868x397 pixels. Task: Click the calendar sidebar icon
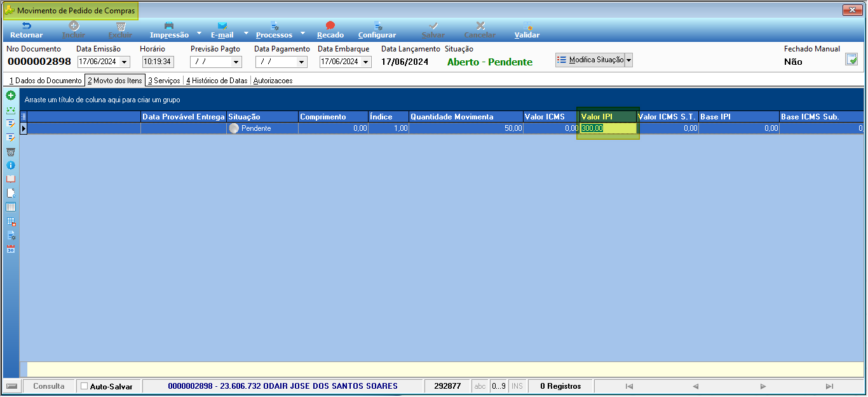point(11,249)
